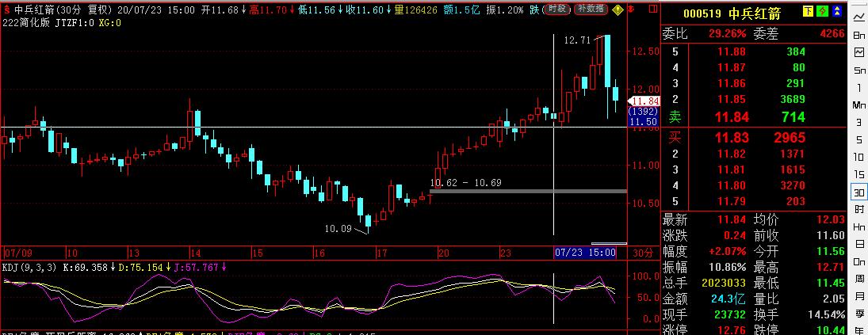The height and width of the screenshot is (335, 868).
Task: Click the 振幅 10.86% value
Action: (x=728, y=268)
